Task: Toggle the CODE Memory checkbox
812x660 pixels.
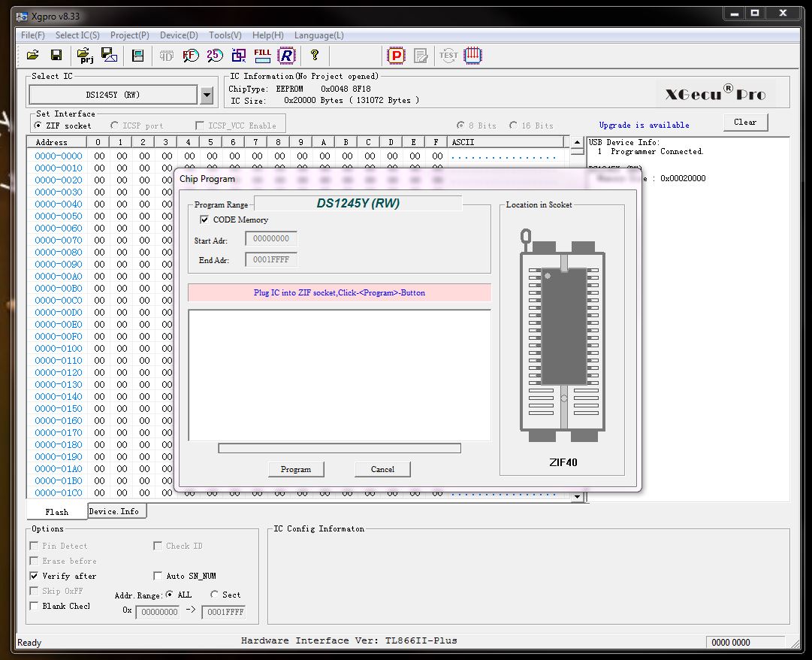Action: (x=204, y=219)
